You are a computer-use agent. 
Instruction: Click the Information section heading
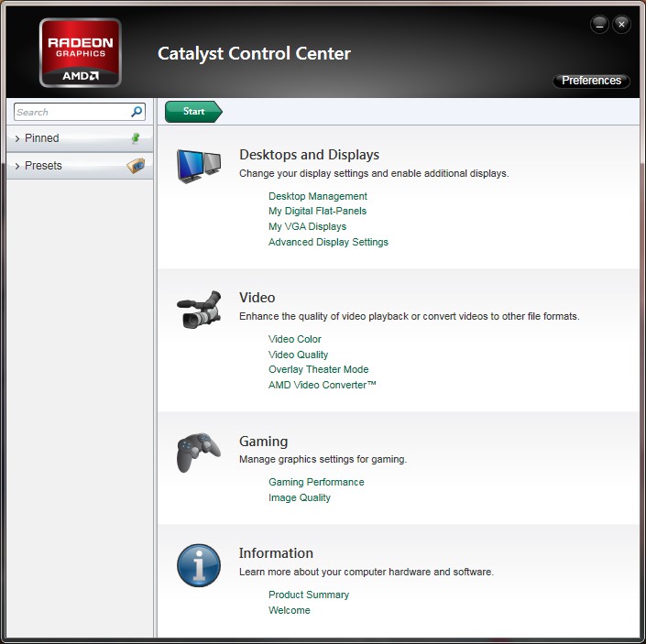276,553
